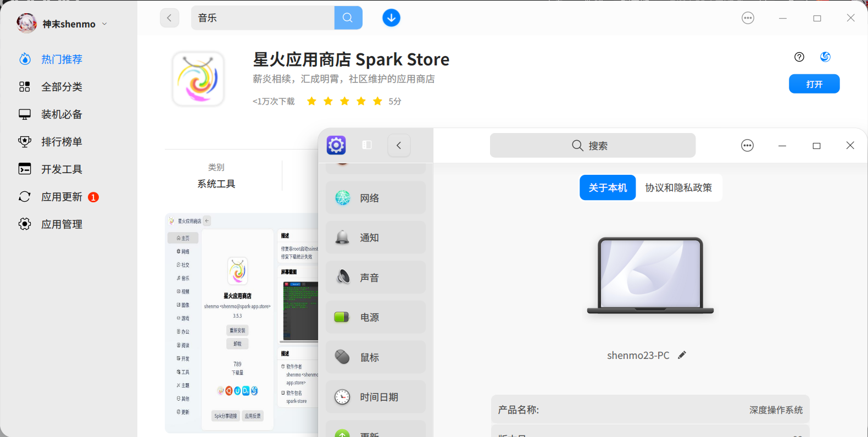
Task: Open 时间日期 settings in control center
Action: tap(376, 397)
